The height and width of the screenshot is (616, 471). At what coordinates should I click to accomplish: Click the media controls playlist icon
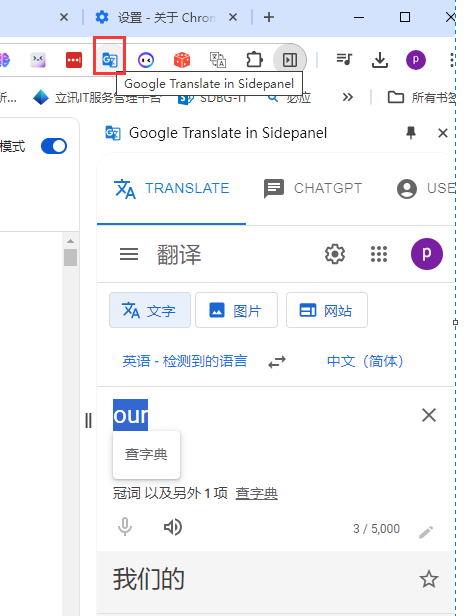click(344, 59)
